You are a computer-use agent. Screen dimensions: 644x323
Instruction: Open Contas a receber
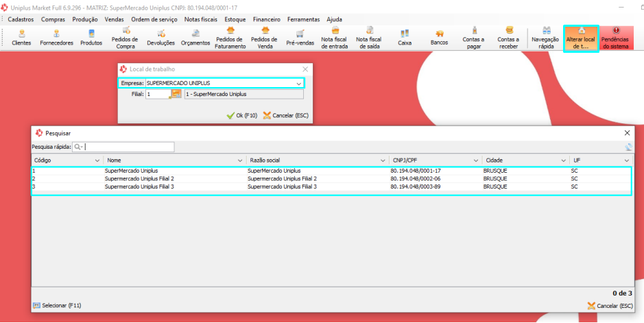click(x=508, y=38)
